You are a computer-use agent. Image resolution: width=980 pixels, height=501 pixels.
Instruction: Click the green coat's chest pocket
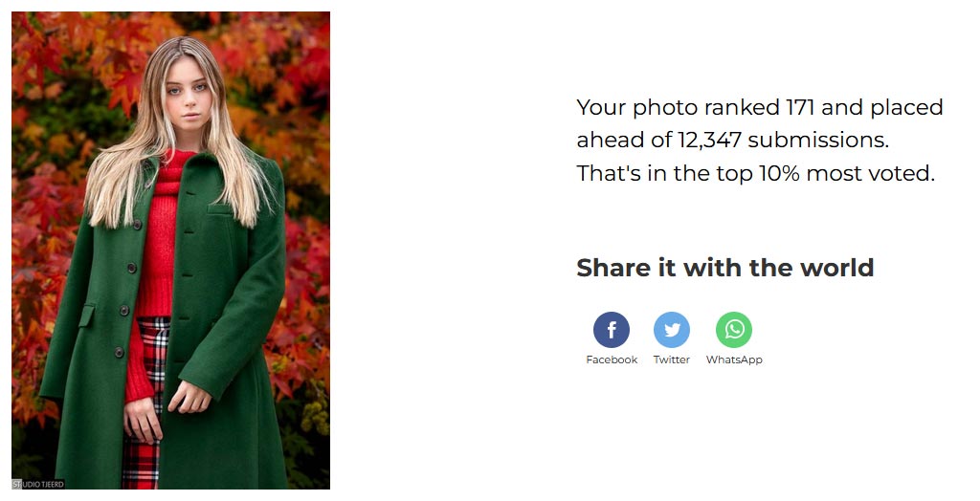222,211
